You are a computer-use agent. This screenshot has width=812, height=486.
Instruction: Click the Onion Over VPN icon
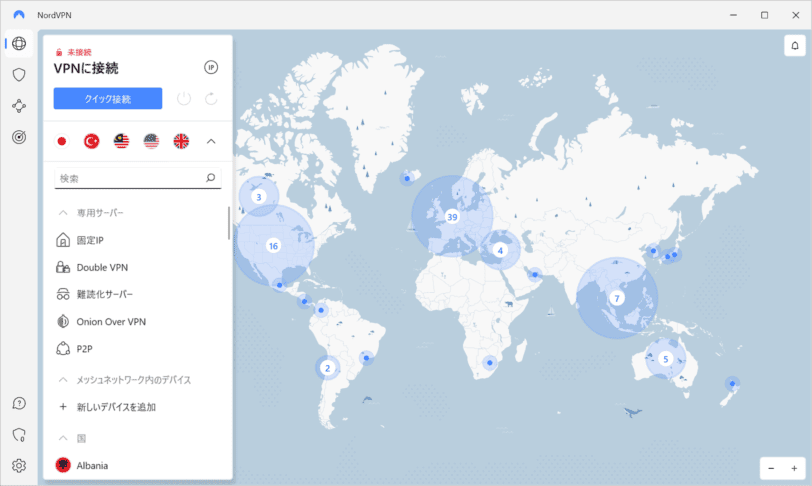tap(63, 321)
